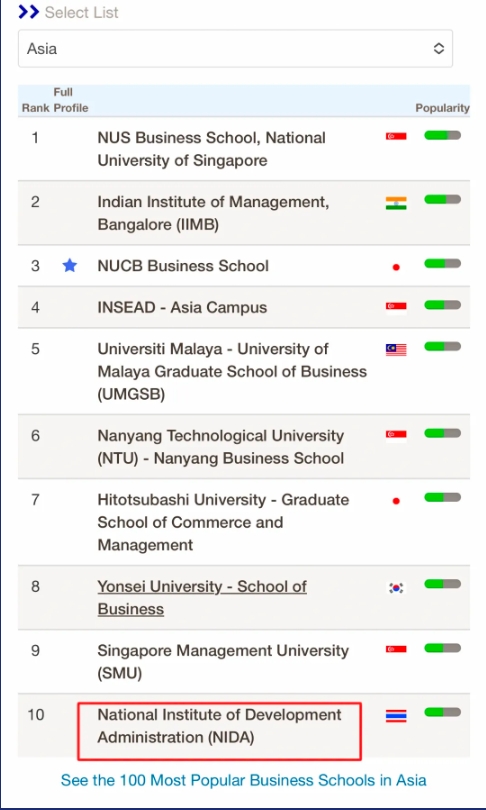
Task: Click popularity bar for NUS Business School
Action: tap(443, 135)
